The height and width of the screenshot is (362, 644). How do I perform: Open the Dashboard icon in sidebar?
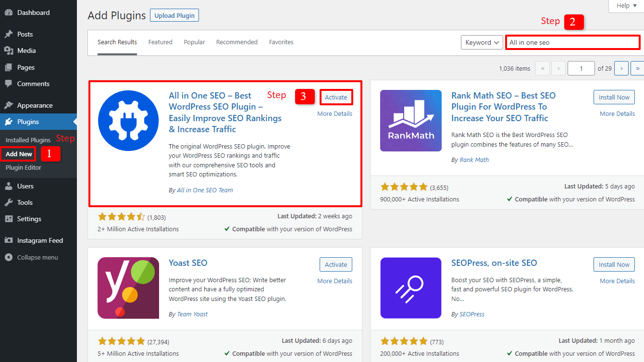[x=8, y=12]
